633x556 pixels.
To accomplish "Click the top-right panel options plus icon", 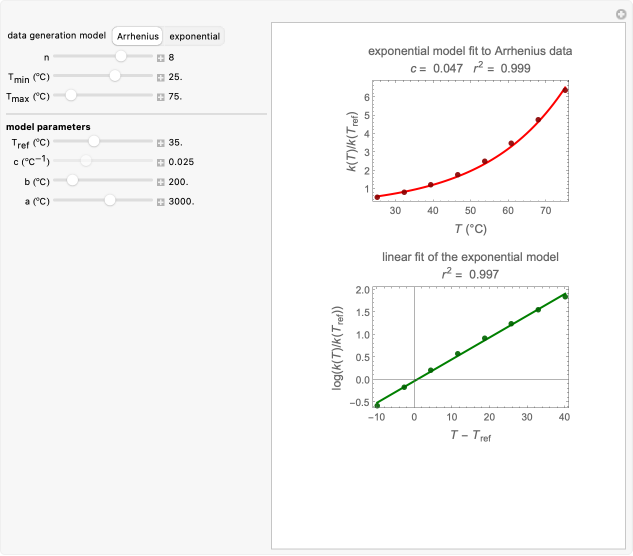I will pyautogui.click(x=620, y=14).
